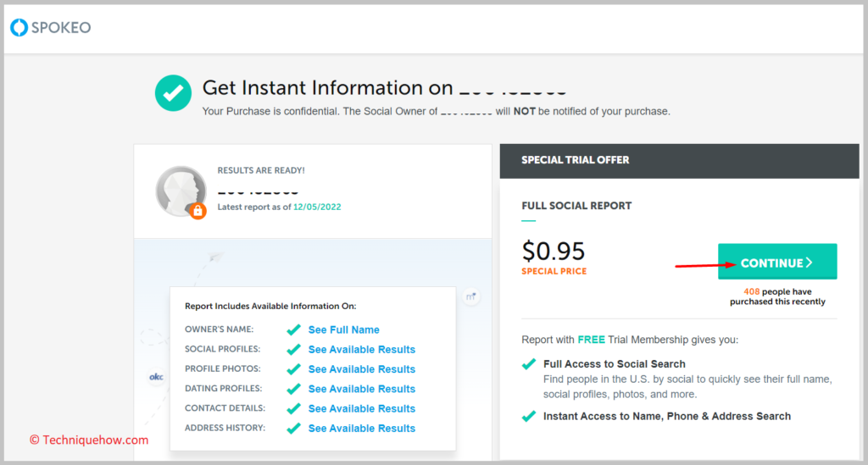Open See Available Results for Profile Photos

[361, 369]
